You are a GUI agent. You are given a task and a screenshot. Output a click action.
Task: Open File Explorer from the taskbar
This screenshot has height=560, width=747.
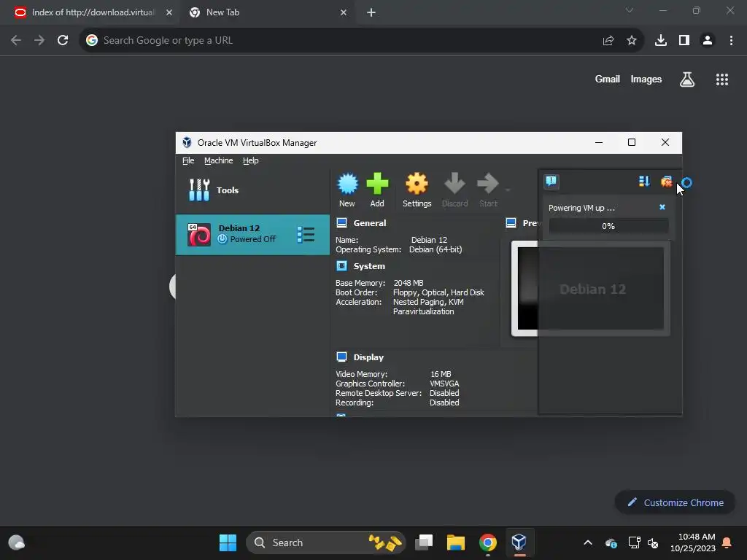pyautogui.click(x=455, y=542)
